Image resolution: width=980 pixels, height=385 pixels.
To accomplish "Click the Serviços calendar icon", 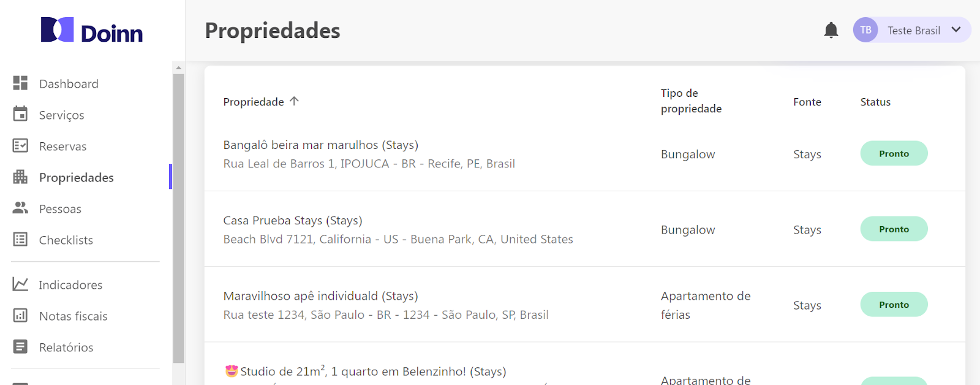I will point(20,114).
